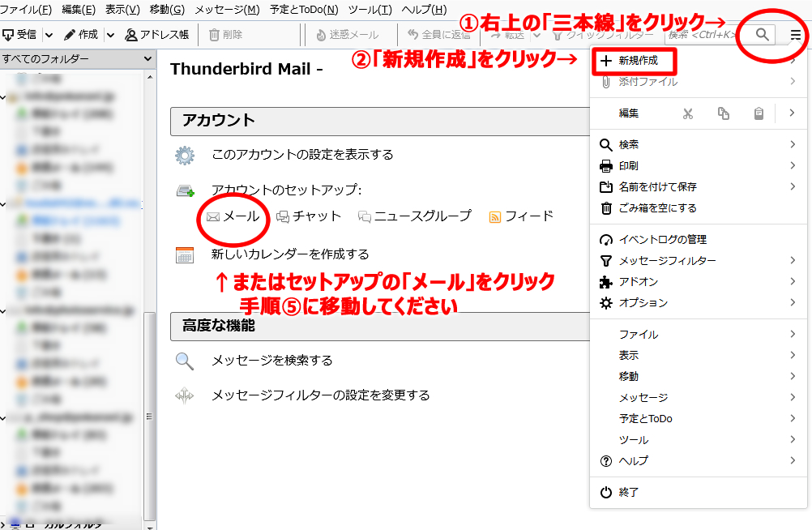Click the hamburger menu icon
The height and width of the screenshot is (530, 812).
pos(796,35)
